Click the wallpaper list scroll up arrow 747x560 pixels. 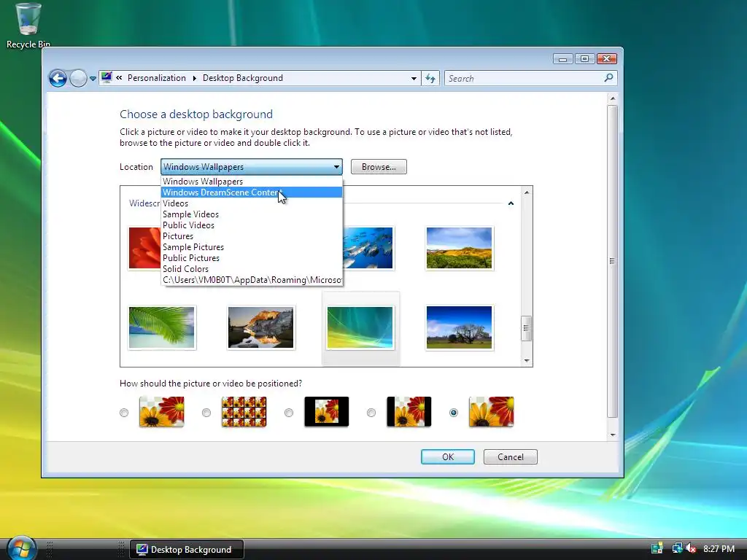coord(527,192)
